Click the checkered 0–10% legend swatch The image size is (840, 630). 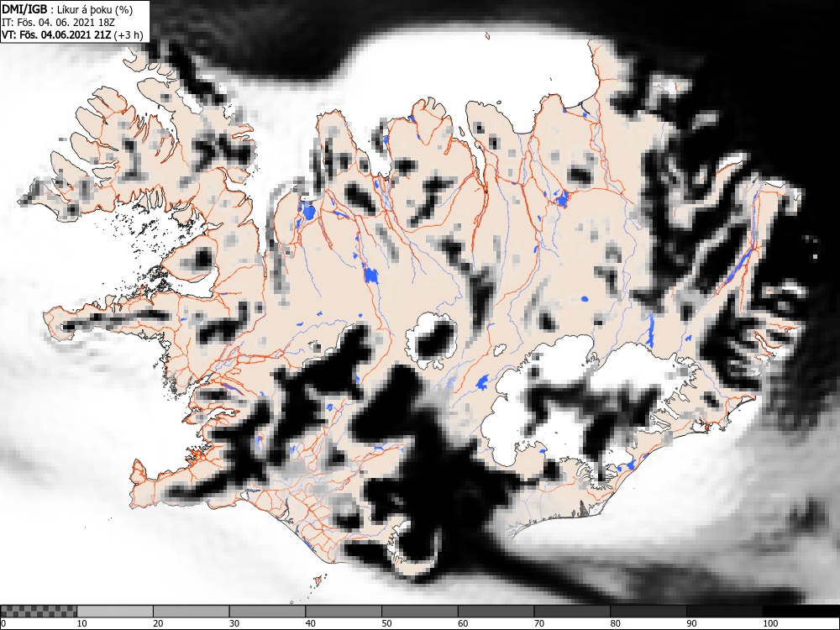click(x=39, y=612)
